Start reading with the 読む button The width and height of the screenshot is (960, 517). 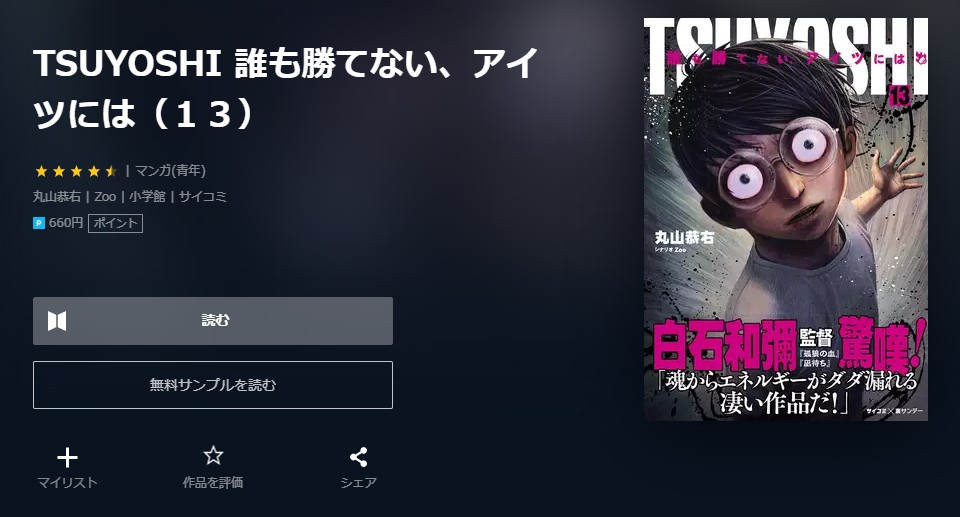(212, 321)
